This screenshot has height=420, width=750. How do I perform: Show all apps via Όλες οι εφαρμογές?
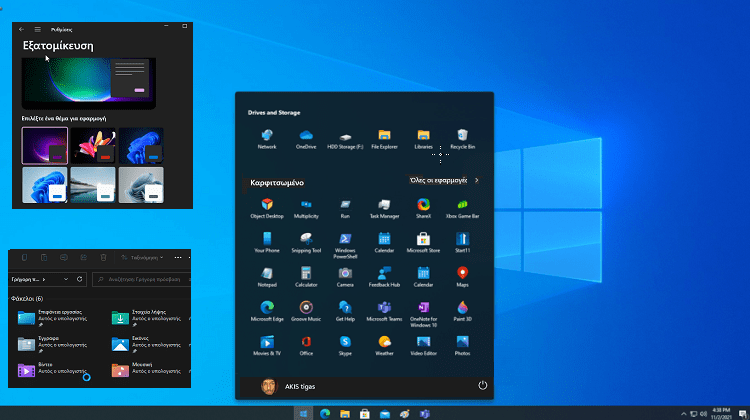pyautogui.click(x=443, y=180)
